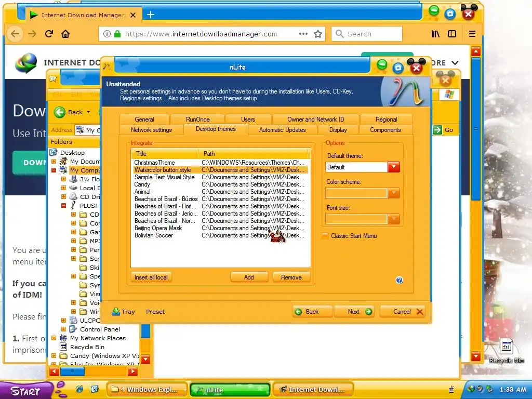The image size is (532, 399).
Task: Expand the Candy (Windows XP) folder node
Action: tap(54, 355)
